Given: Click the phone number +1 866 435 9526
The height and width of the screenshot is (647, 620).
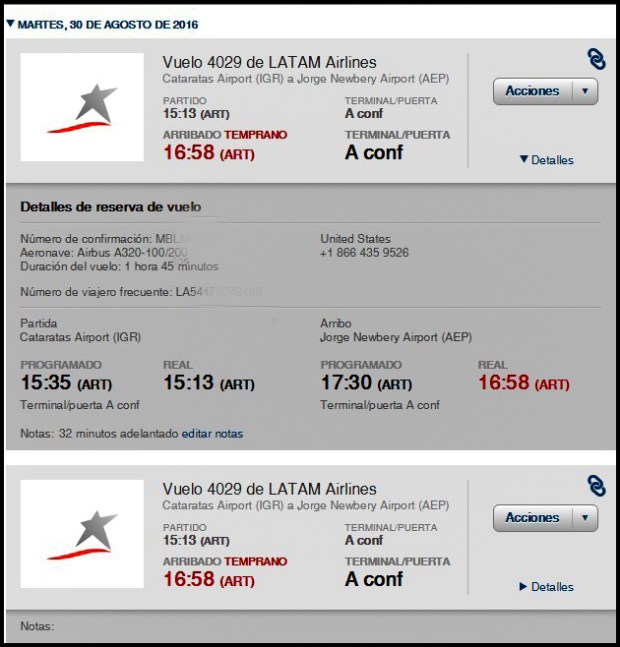Looking at the screenshot, I should (364, 253).
